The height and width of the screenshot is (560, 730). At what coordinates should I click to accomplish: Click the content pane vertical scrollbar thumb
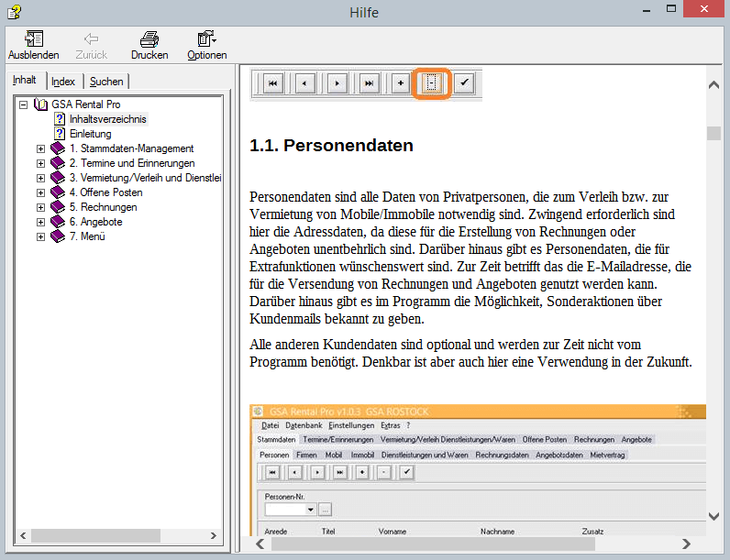713,133
